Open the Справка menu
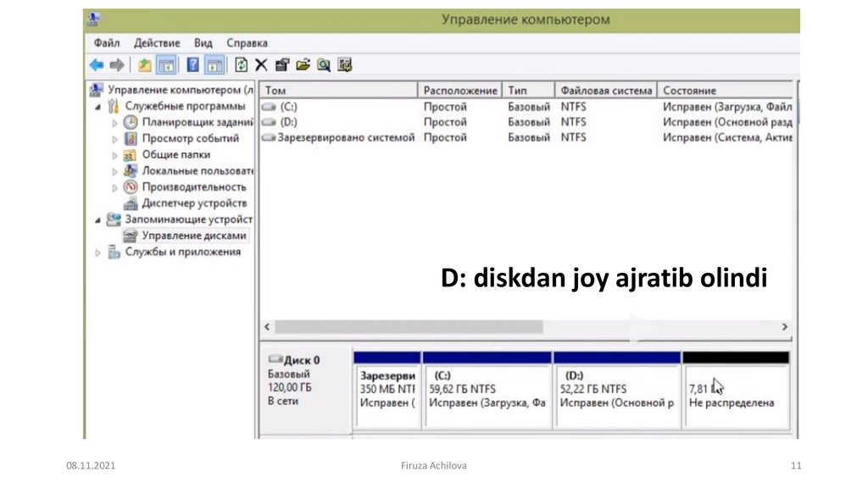Image resolution: width=868 pixels, height=488 pixels. tap(247, 42)
